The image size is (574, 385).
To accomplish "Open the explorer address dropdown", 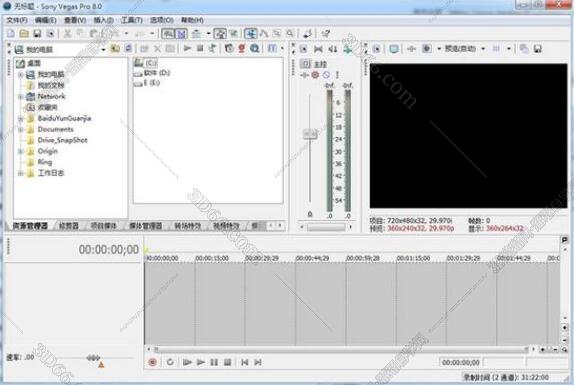I will (103, 49).
